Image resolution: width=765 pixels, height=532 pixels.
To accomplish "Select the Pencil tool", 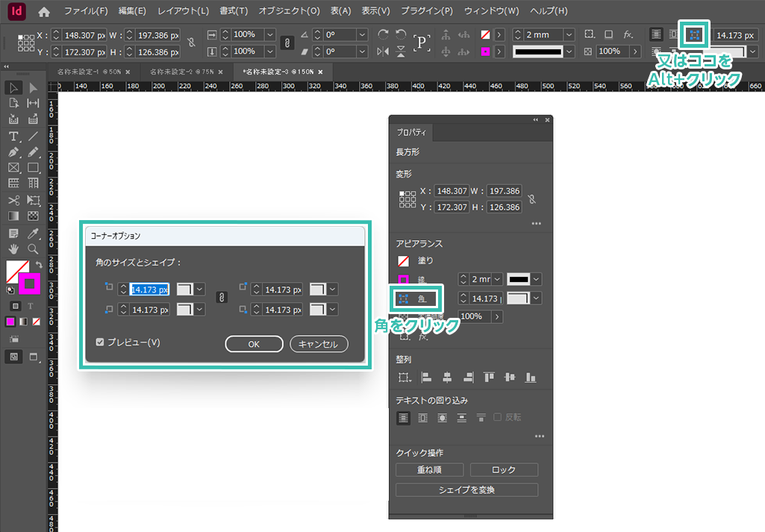I will tap(33, 152).
